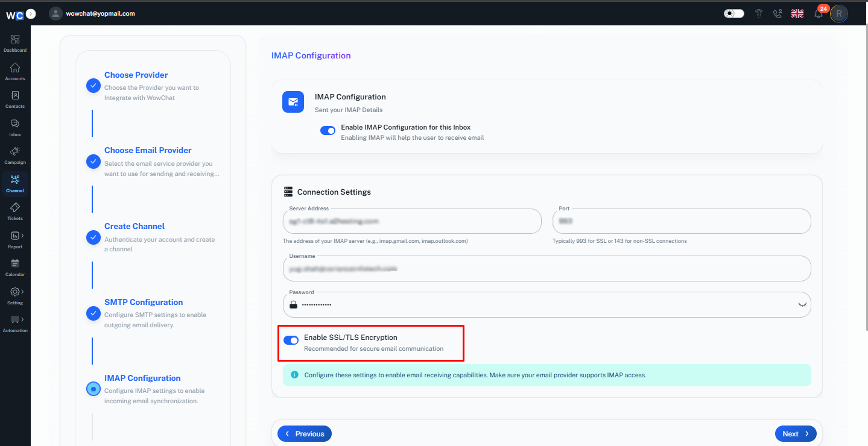868x446 pixels.
Task: Click the Next button
Action: pyautogui.click(x=796, y=434)
